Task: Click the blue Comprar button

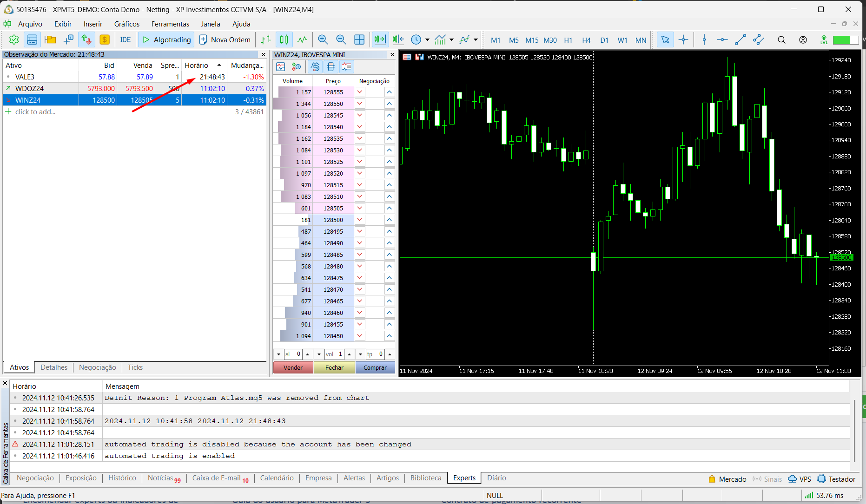Action: pyautogui.click(x=375, y=368)
